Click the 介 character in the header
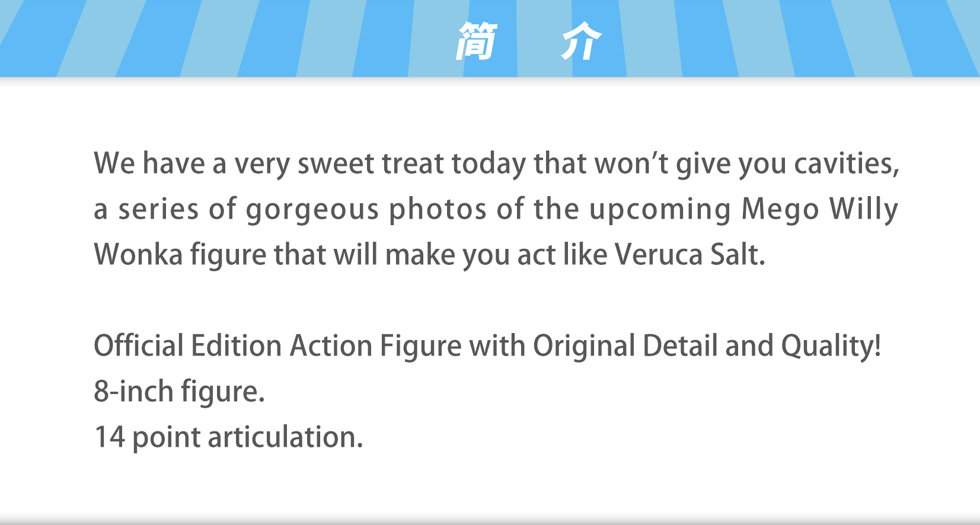Image resolution: width=980 pixels, height=525 pixels. (582, 41)
